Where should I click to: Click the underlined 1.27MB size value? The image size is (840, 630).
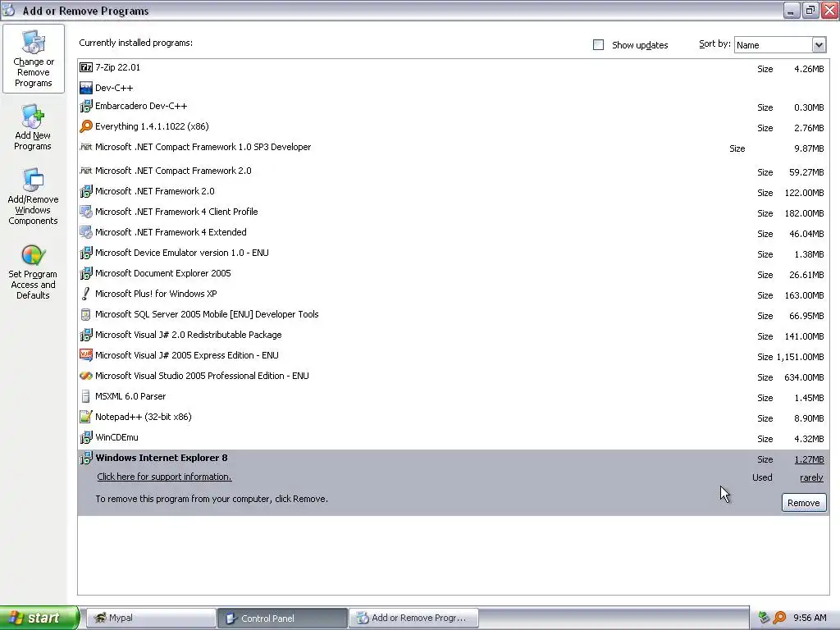[x=809, y=459]
